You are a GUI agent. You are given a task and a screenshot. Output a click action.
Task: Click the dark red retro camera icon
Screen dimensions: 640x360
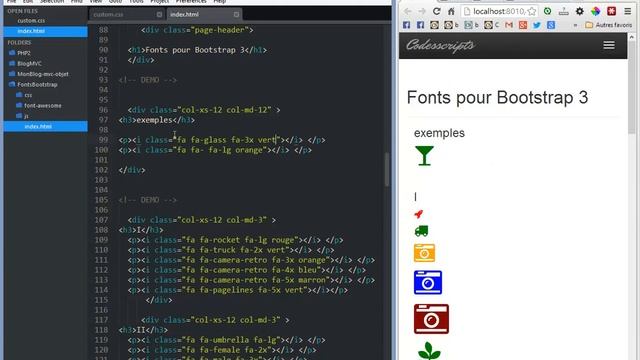tap(431, 319)
